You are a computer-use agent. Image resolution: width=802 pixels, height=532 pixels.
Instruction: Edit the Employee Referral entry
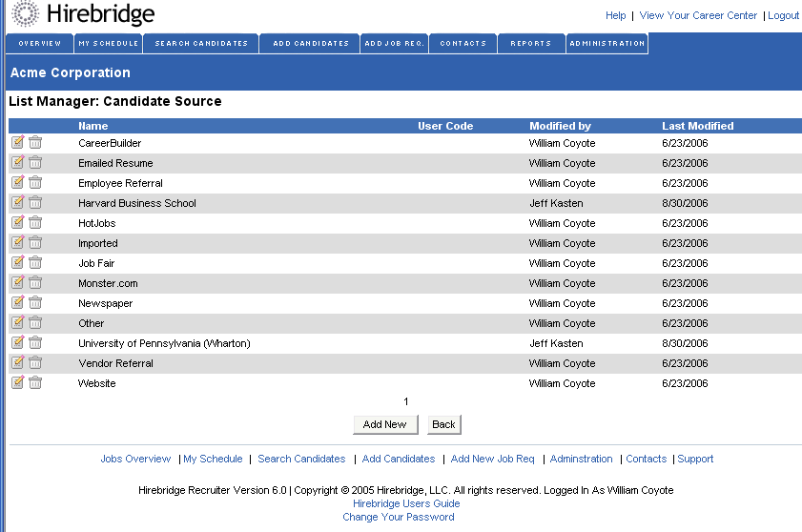pyautogui.click(x=18, y=182)
